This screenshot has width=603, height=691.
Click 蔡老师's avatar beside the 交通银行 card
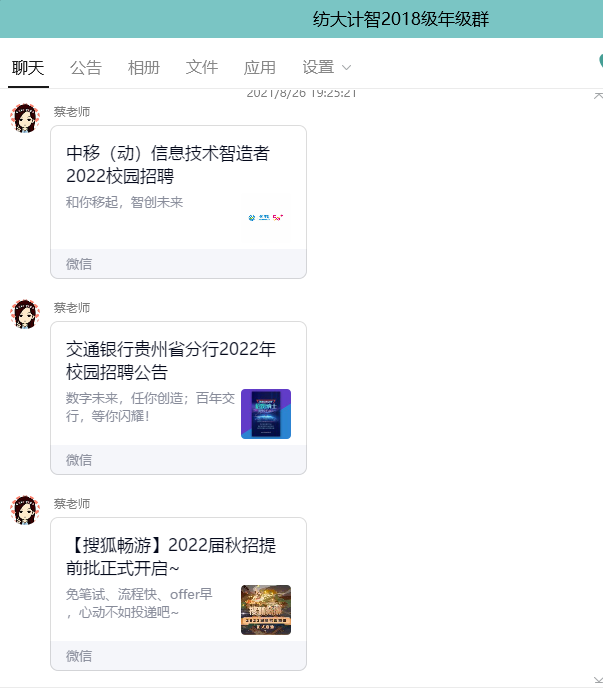click(x=25, y=314)
